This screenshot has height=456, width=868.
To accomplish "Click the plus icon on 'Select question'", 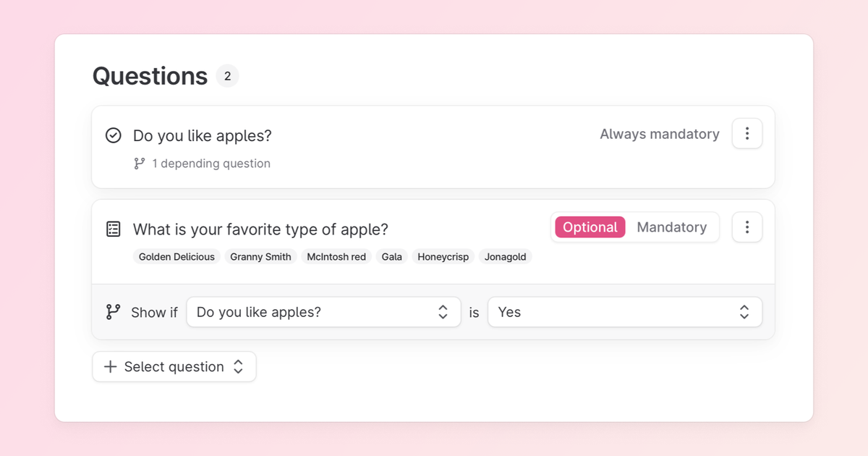I will click(110, 366).
